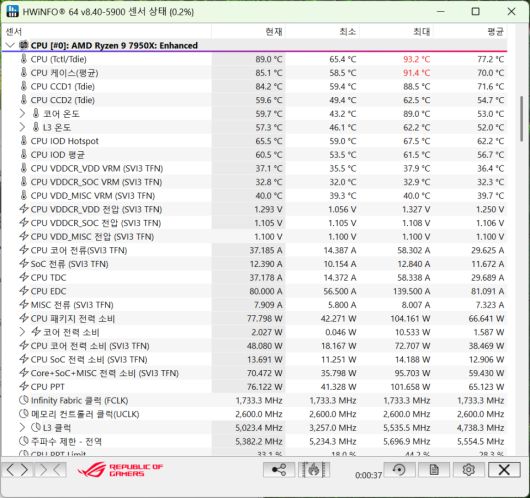Click clock icon of 메모리 컨트롤러 클럭(UCLK)
Image resolution: width=530 pixels, height=498 pixels.
click(23, 414)
